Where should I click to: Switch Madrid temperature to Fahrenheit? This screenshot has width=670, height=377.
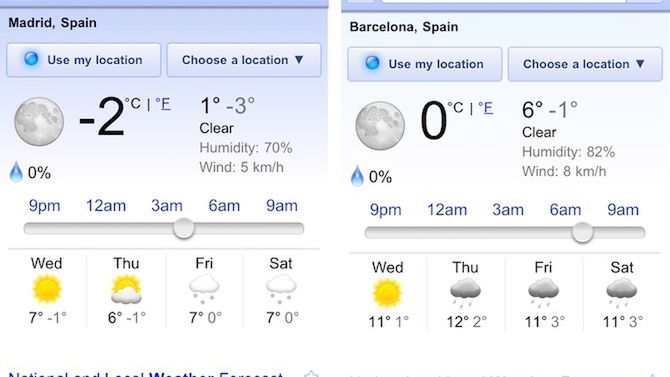[163, 104]
